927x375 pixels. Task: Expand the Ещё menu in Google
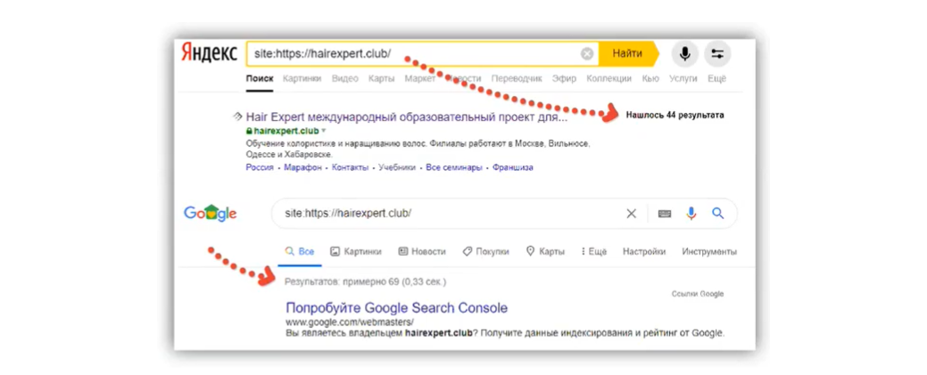click(x=594, y=251)
